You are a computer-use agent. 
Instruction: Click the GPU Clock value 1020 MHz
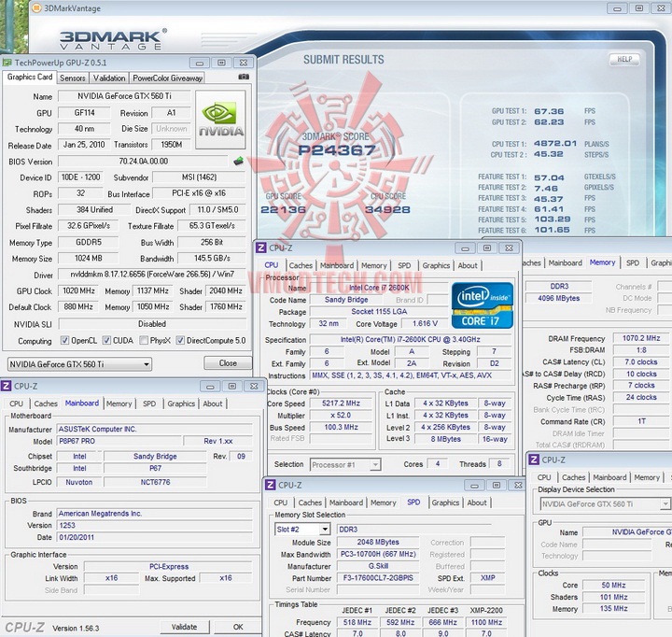click(x=78, y=290)
